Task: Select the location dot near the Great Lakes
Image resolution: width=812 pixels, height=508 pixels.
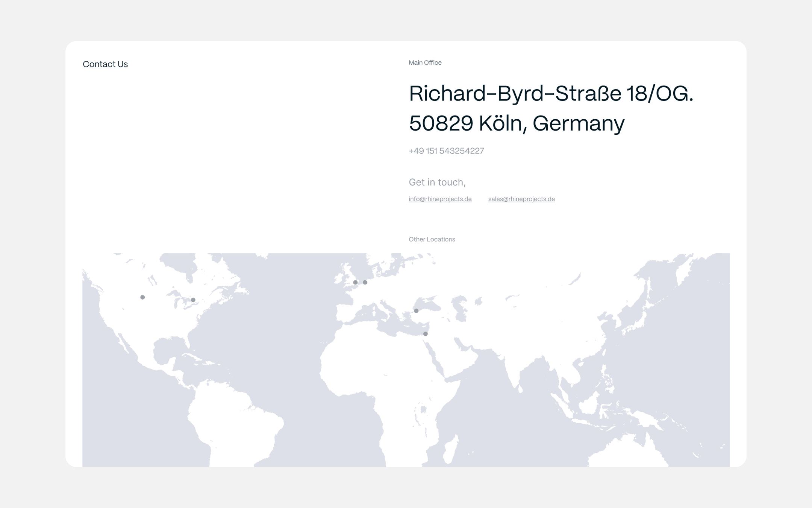Action: [193, 300]
